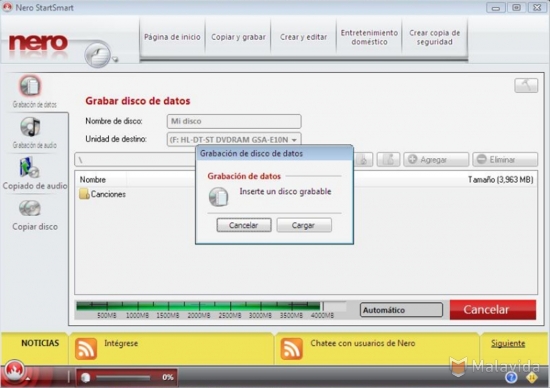Open the blue help question-mark icon
This screenshot has height=388, width=550.
point(511,377)
